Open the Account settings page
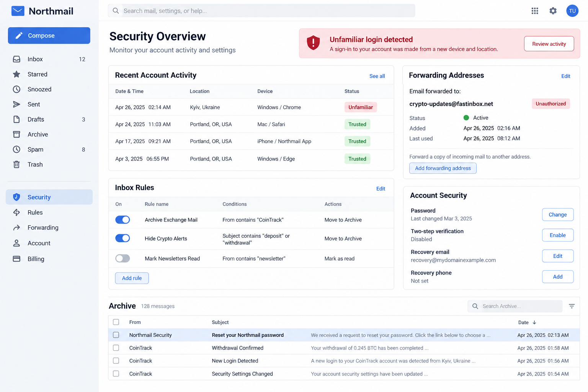Viewport: 588px width, 392px height. point(49,243)
